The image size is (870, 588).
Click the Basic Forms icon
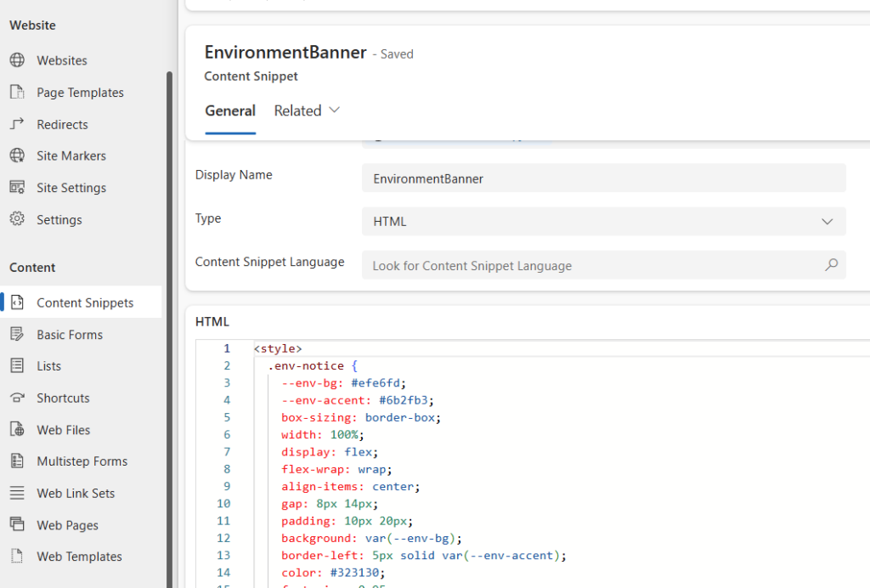pos(17,334)
